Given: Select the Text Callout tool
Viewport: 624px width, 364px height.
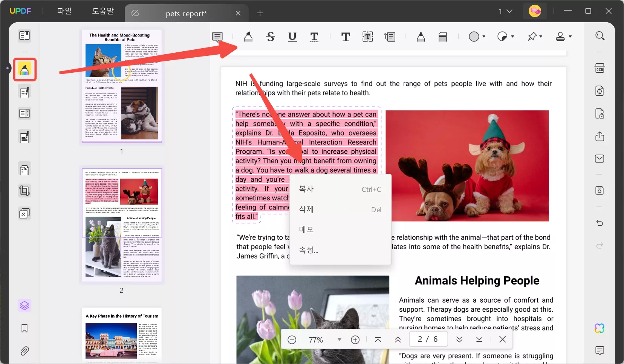Looking at the screenshot, I should (x=390, y=37).
